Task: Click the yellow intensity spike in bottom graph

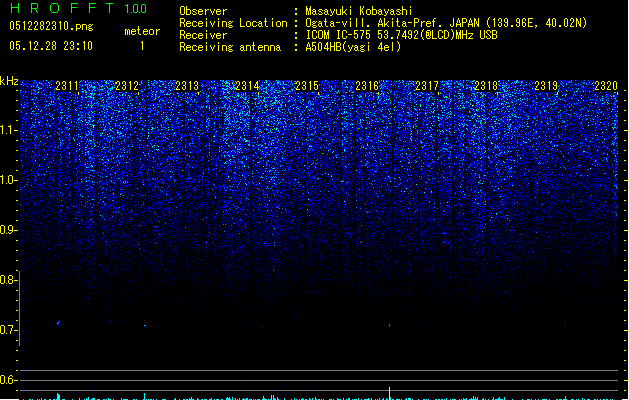Action: (389, 393)
